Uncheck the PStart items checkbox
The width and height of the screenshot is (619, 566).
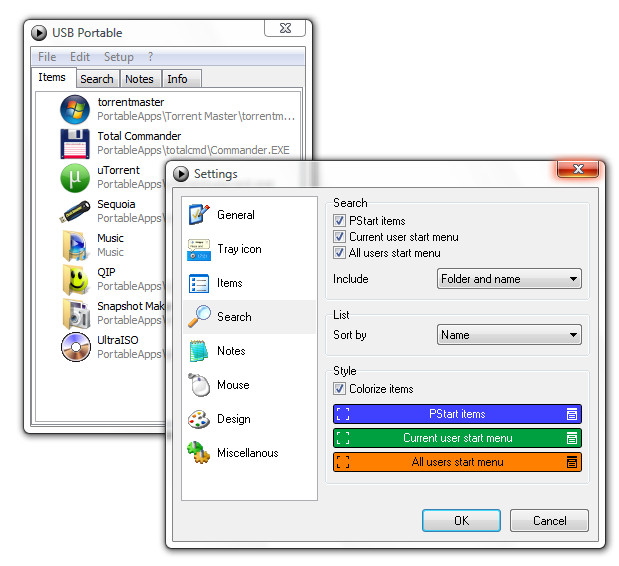click(x=339, y=220)
